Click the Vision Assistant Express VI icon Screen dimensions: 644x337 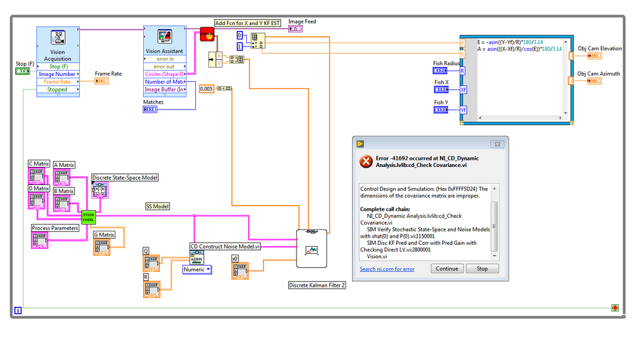click(164, 37)
